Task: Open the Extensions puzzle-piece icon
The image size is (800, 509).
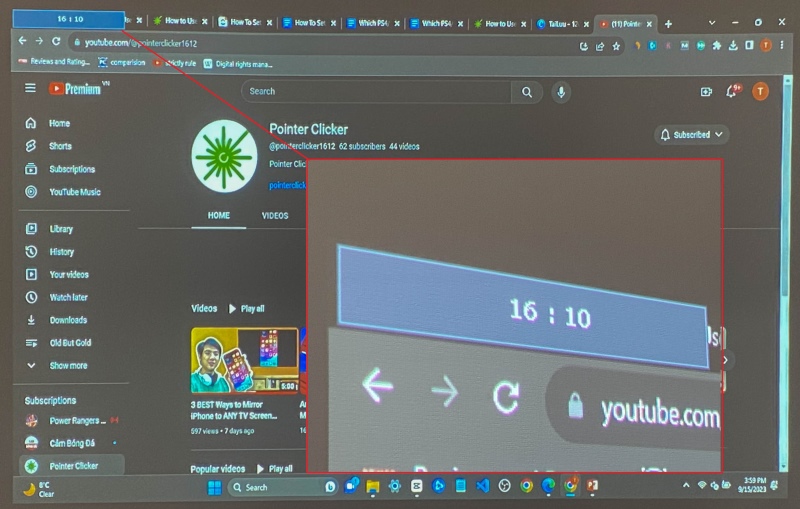Action: click(717, 46)
